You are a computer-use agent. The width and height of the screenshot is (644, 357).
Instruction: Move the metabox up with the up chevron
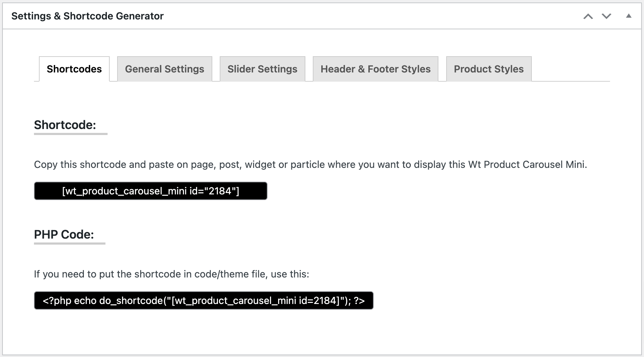tap(588, 16)
